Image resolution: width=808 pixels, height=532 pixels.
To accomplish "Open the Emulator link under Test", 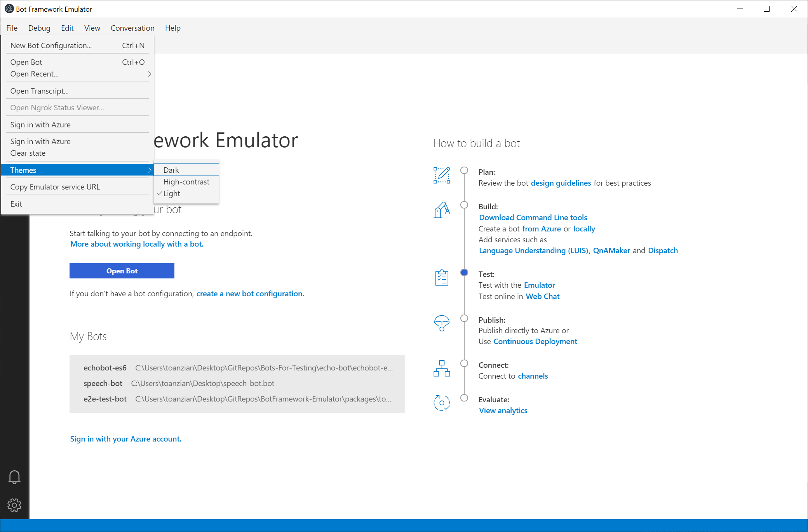I will (x=539, y=285).
